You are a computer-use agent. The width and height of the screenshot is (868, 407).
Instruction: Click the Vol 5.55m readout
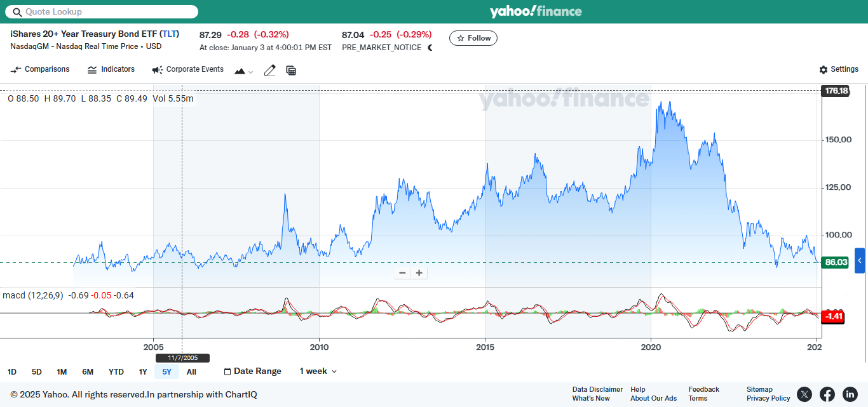[173, 98]
